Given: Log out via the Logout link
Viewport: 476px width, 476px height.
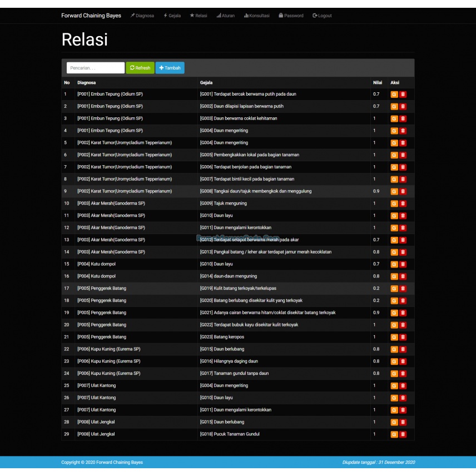Looking at the screenshot, I should pyautogui.click(x=322, y=16).
